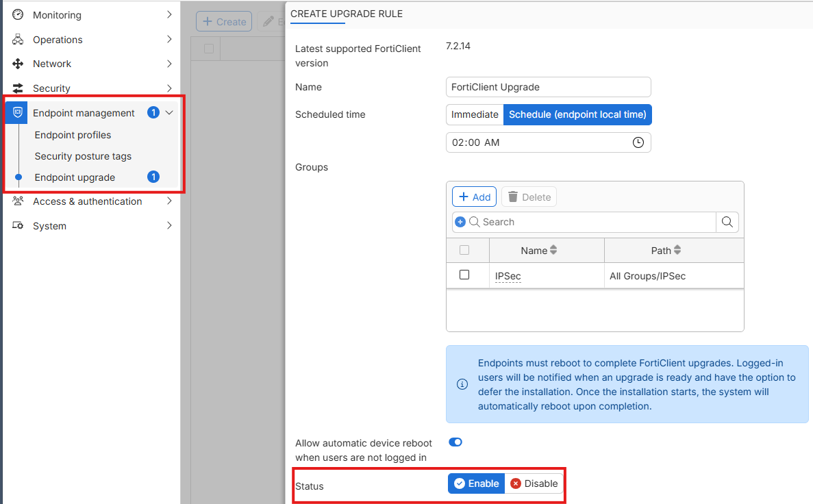
Task: Click the Add group button
Action: [475, 197]
